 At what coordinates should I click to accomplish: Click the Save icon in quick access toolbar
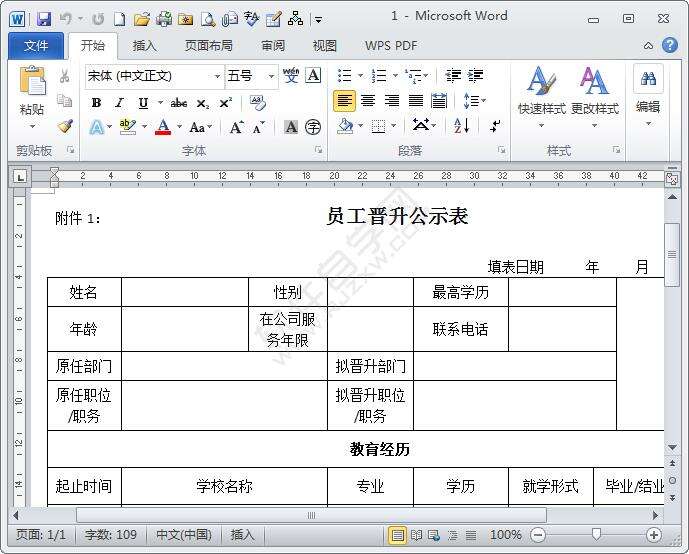[44, 19]
